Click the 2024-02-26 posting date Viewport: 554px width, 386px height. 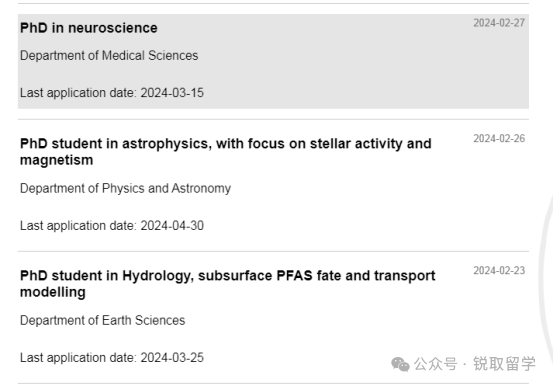tap(499, 138)
